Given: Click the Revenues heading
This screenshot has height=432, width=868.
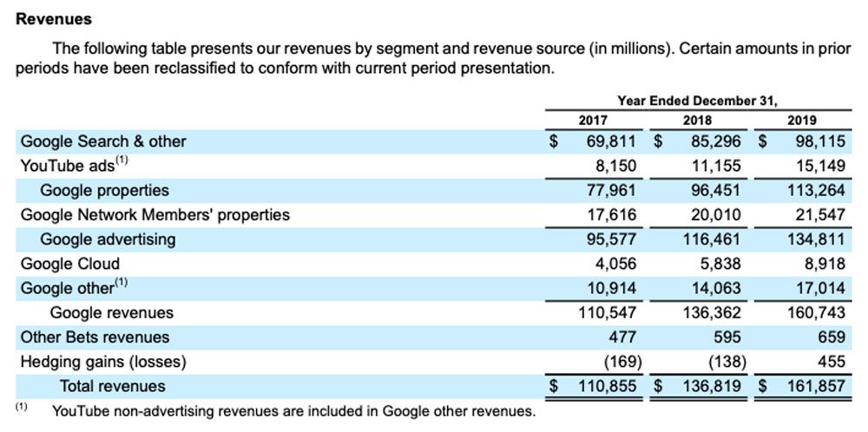Looking at the screenshot, I should click(54, 19).
